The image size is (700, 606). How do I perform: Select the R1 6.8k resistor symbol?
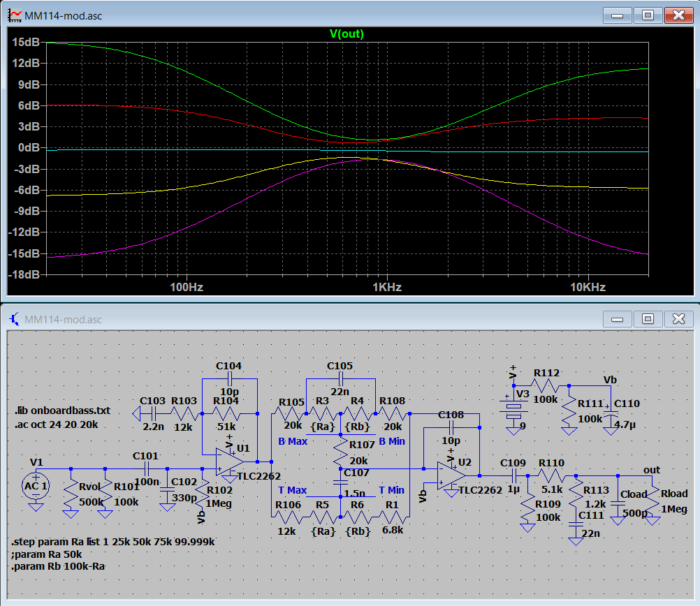393,517
